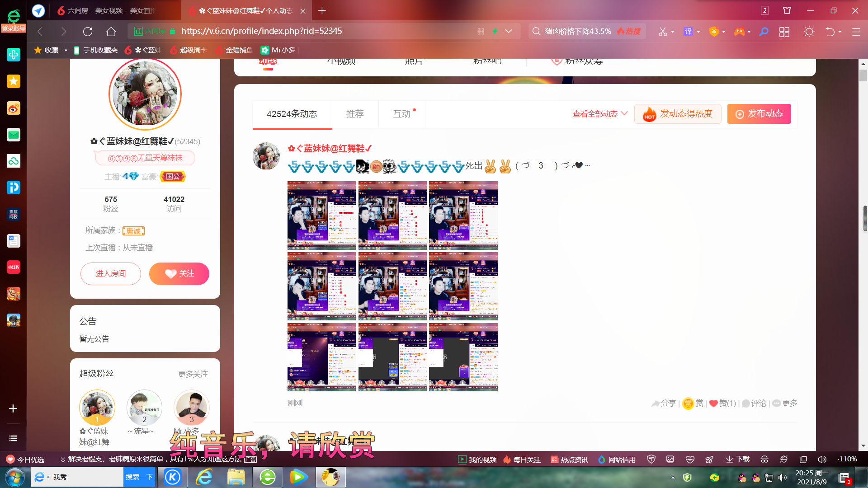Expand the translate tool dropdown arrow

(698, 32)
